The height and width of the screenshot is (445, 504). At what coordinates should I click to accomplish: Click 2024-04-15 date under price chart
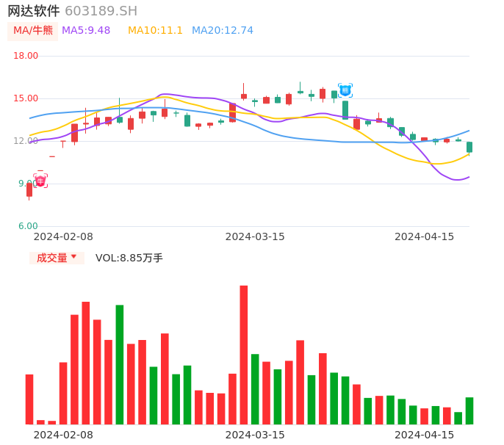point(425,237)
